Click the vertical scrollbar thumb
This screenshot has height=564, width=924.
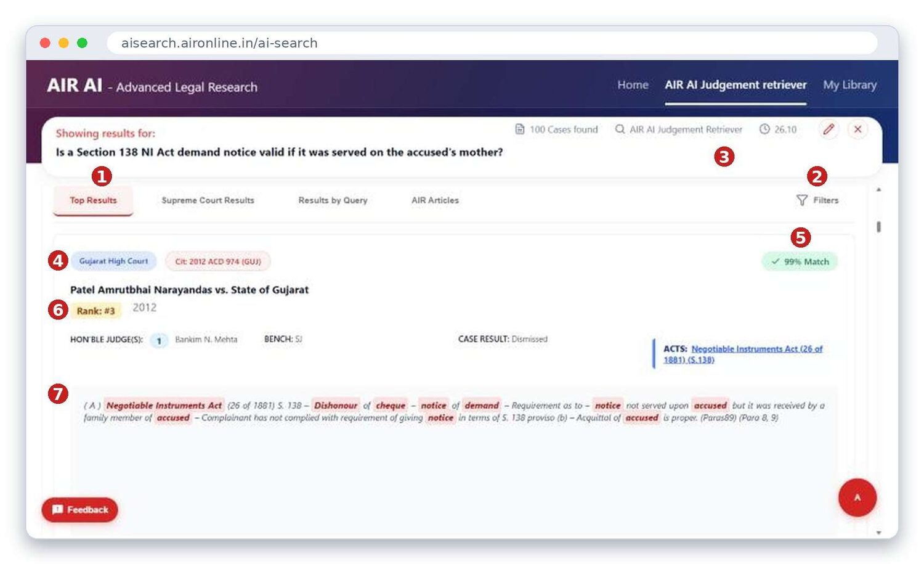click(878, 227)
